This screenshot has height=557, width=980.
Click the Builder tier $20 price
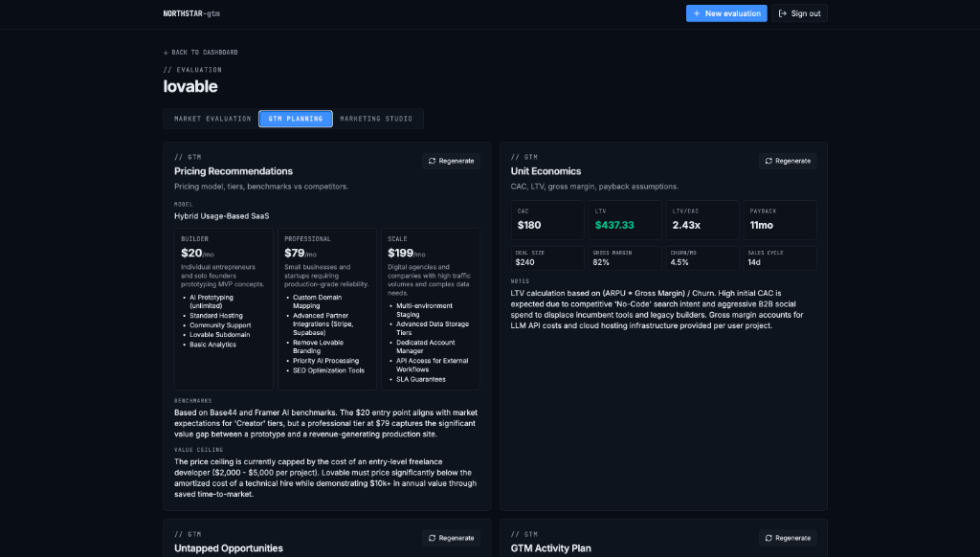[191, 254]
